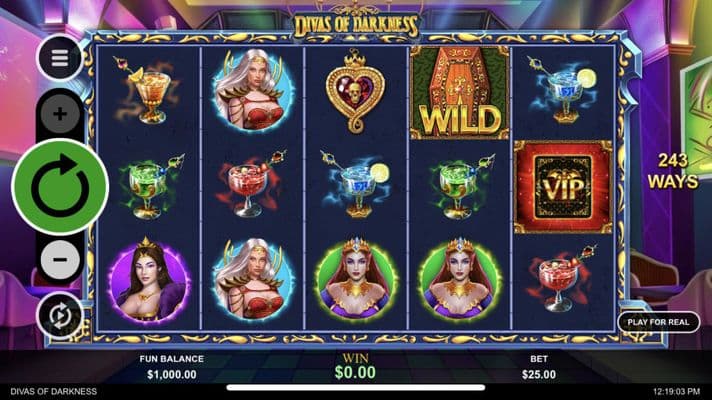Open the hamburger menu button

tap(59, 58)
